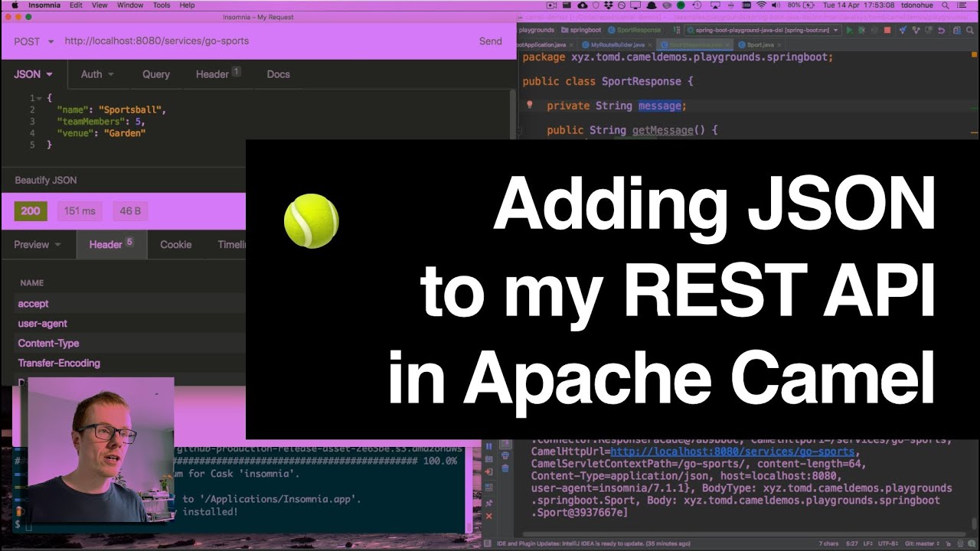This screenshot has width=980, height=551.
Task: Click the 46 B response size tag
Action: coord(130,211)
